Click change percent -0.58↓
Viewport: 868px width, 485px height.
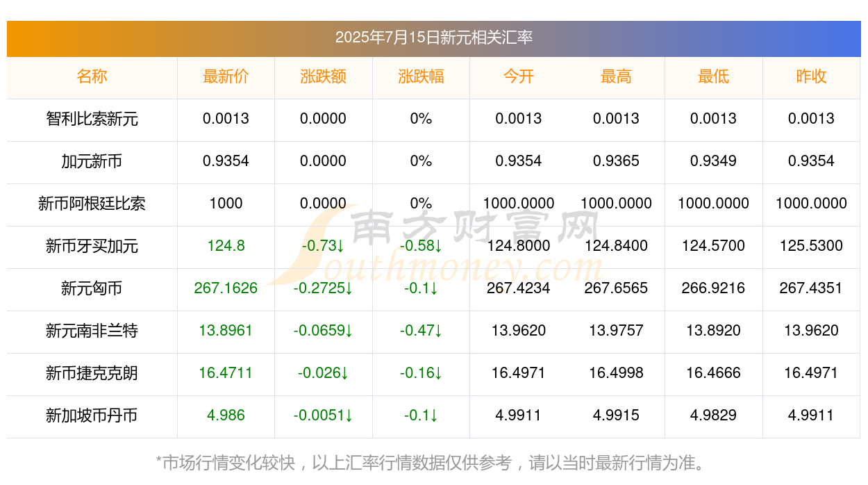[x=421, y=246]
